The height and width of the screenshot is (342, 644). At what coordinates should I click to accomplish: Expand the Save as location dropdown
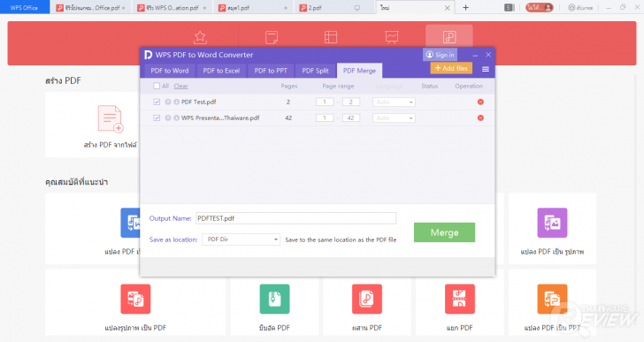pyautogui.click(x=241, y=239)
